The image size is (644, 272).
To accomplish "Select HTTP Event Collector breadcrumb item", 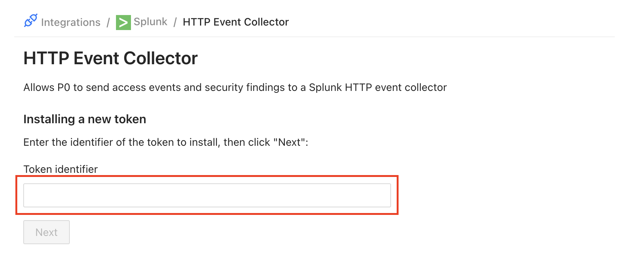I will [236, 22].
